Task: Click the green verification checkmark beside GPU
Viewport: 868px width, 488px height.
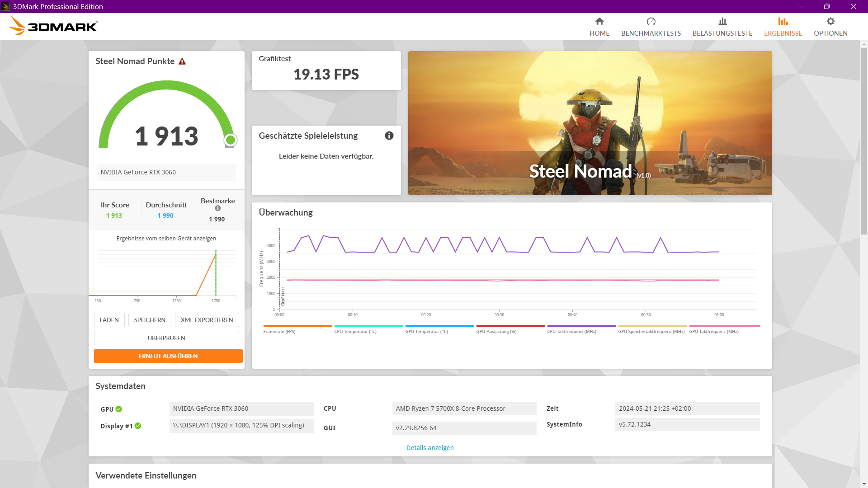Action: tap(118, 409)
